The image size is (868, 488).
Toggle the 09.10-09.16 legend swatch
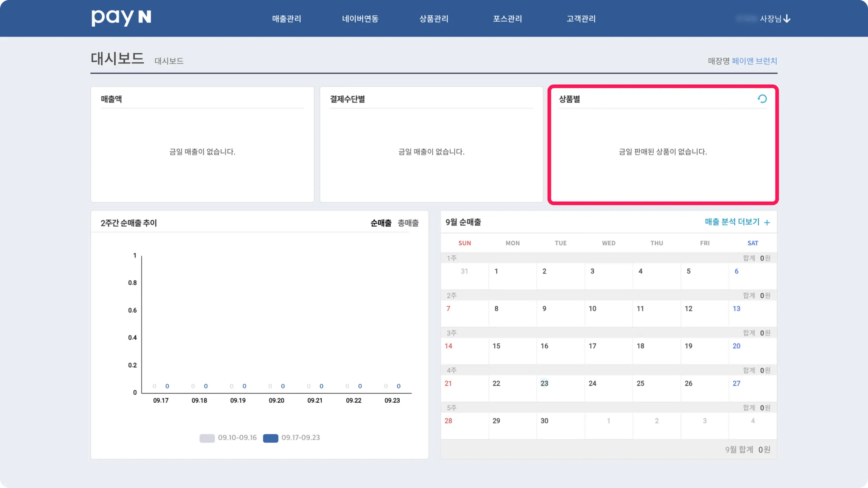point(207,438)
